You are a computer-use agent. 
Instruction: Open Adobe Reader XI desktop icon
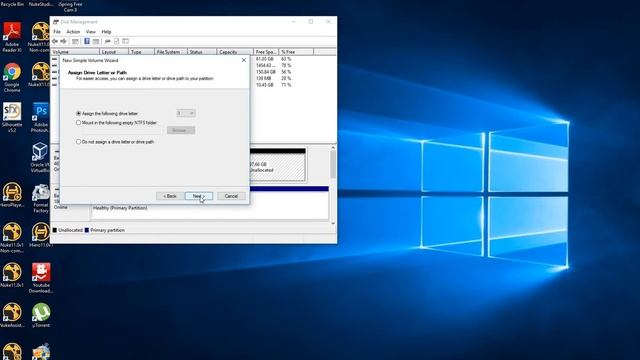(12, 36)
